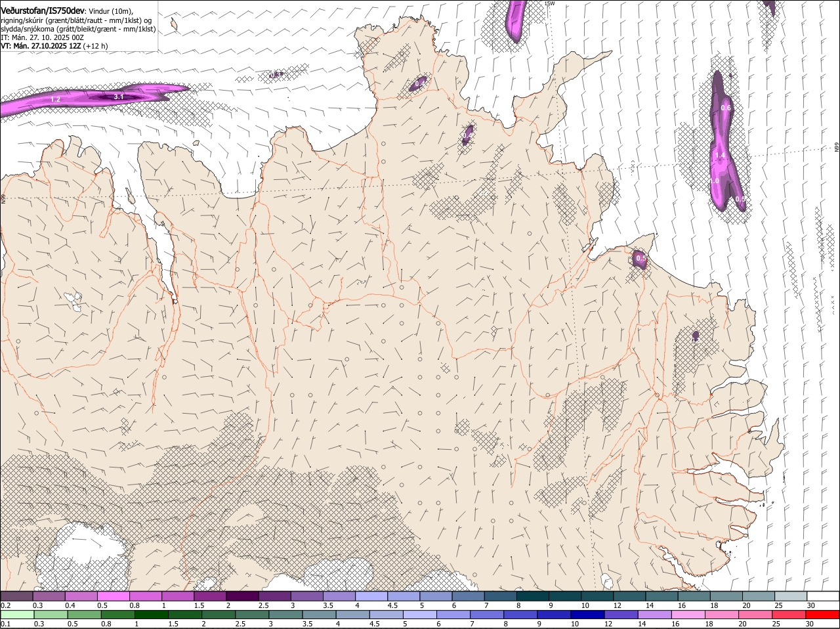The width and height of the screenshot is (840, 629).
Task: Click the "0.2" label on the snow scale
Action: point(5,605)
